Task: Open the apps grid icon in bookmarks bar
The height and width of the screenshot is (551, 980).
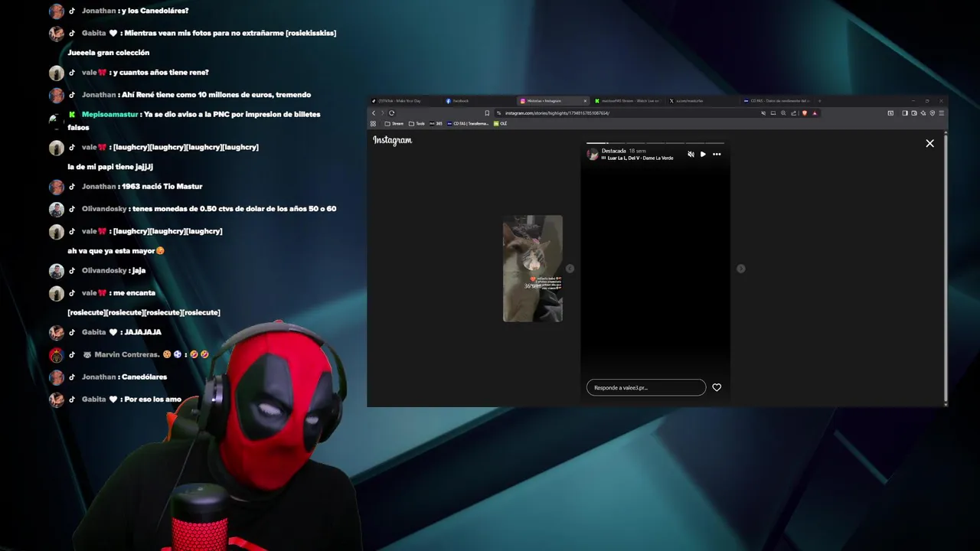Action: [x=374, y=123]
